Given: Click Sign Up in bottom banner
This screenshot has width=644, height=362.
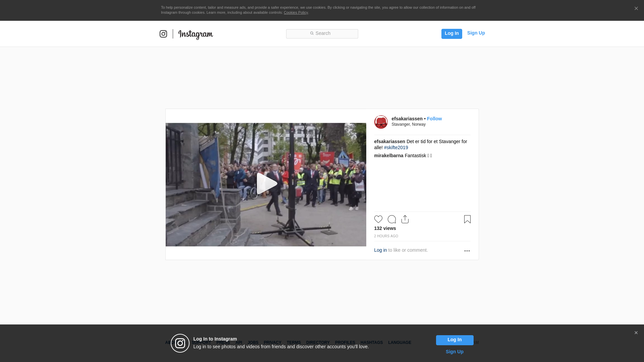Looking at the screenshot, I should click(x=454, y=352).
